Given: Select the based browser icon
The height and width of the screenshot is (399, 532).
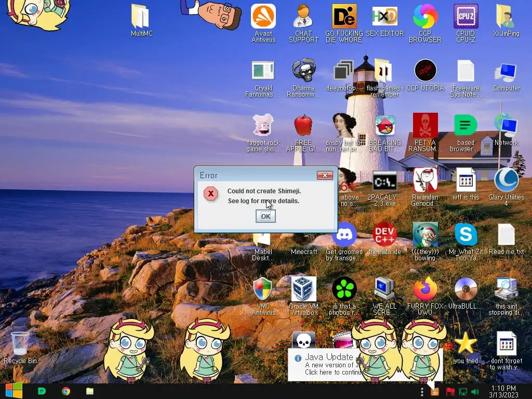Looking at the screenshot, I should click(465, 132).
